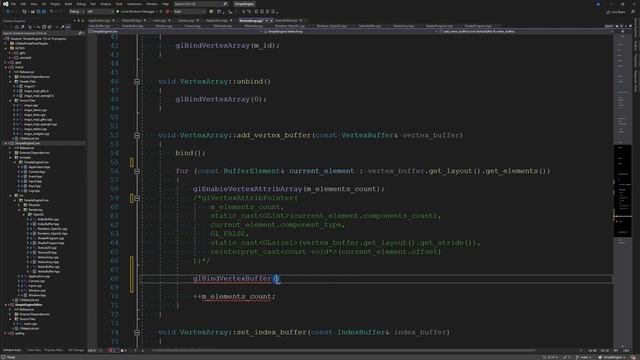Viewport: 640px width, 360px height.
Task: Close the active VertexArray.cpp tab
Action: pyautogui.click(x=271, y=20)
